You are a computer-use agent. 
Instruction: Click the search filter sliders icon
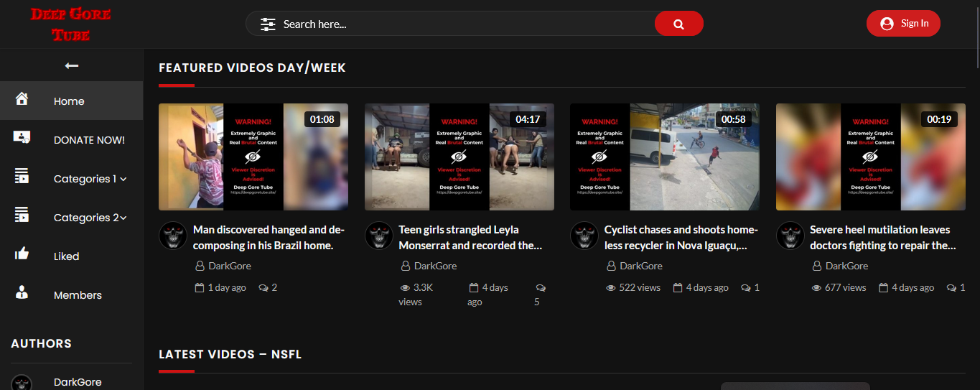[x=268, y=24]
